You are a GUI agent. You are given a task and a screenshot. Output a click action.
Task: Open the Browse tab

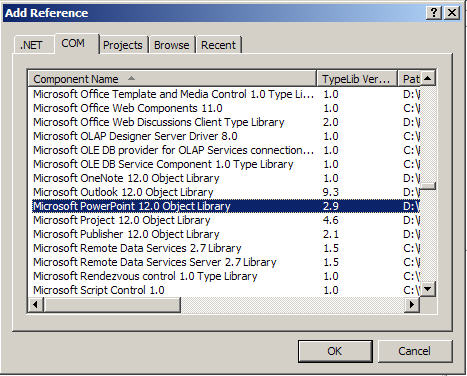tap(171, 45)
